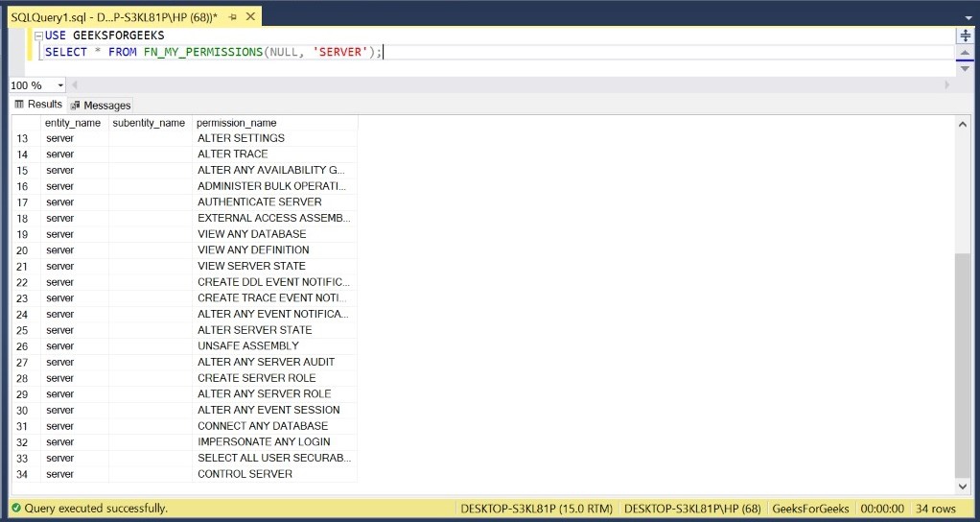Click the ALTER ANY EVENT NOTIFICA... cell
The width and height of the screenshot is (980, 522).
tap(275, 314)
